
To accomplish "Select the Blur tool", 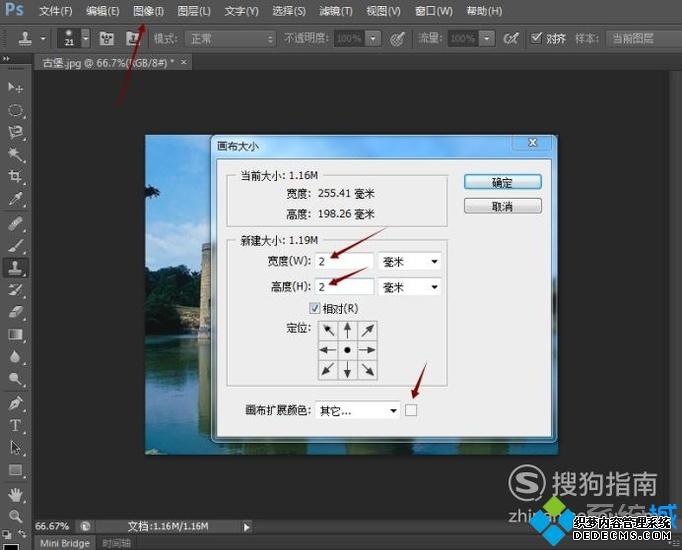I will click(16, 357).
